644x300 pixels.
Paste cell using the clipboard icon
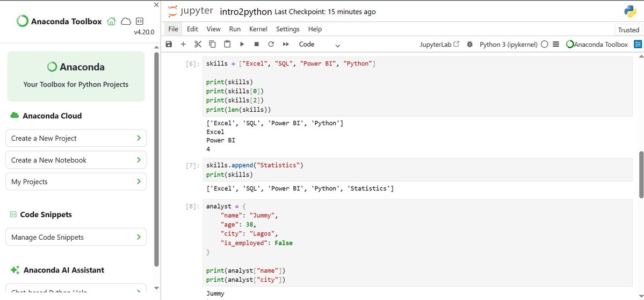point(227,45)
